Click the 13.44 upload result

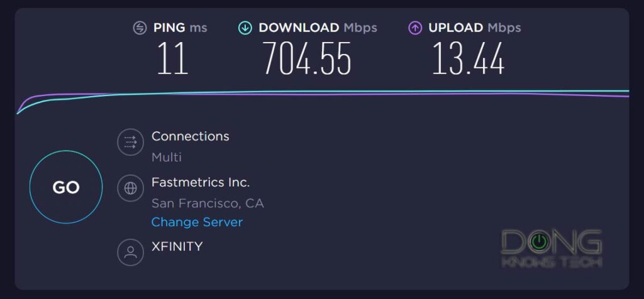(468, 58)
